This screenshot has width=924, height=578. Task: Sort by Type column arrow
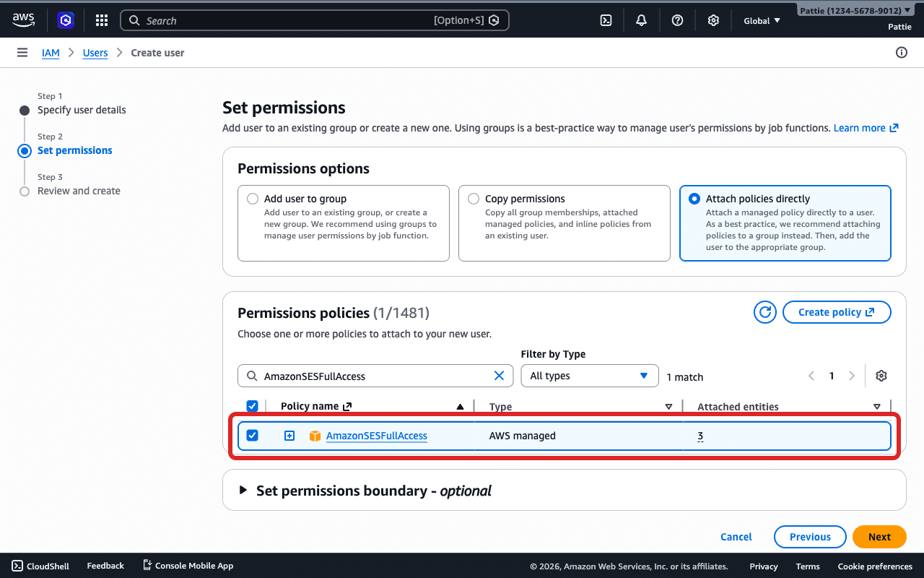[668, 407]
